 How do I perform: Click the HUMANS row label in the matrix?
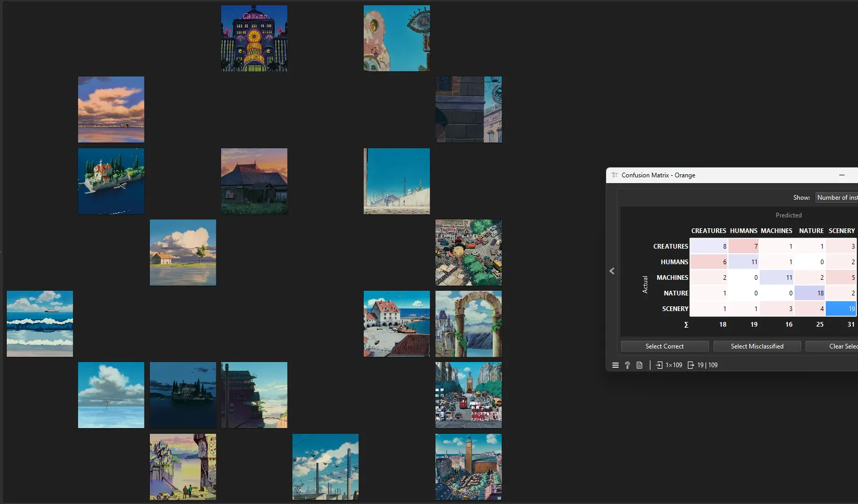[x=674, y=262]
